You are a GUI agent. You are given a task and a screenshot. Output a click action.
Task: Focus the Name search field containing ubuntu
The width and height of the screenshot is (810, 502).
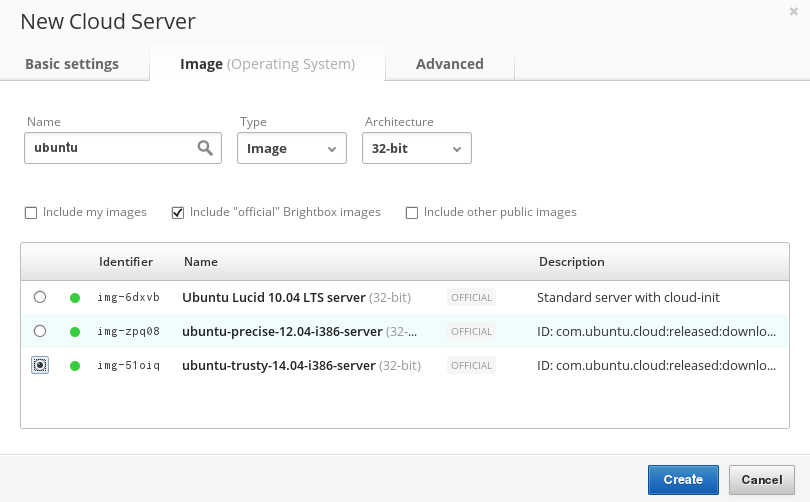point(123,148)
